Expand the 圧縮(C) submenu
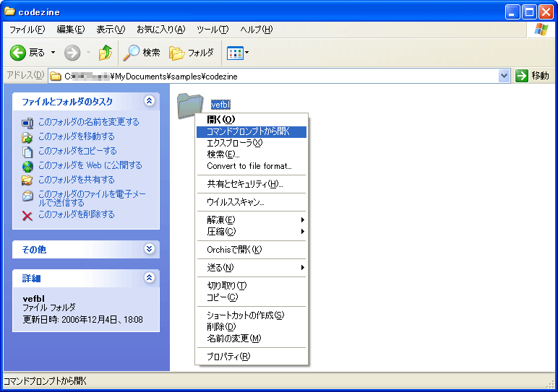The height and width of the screenshot is (392, 558). tap(252, 232)
